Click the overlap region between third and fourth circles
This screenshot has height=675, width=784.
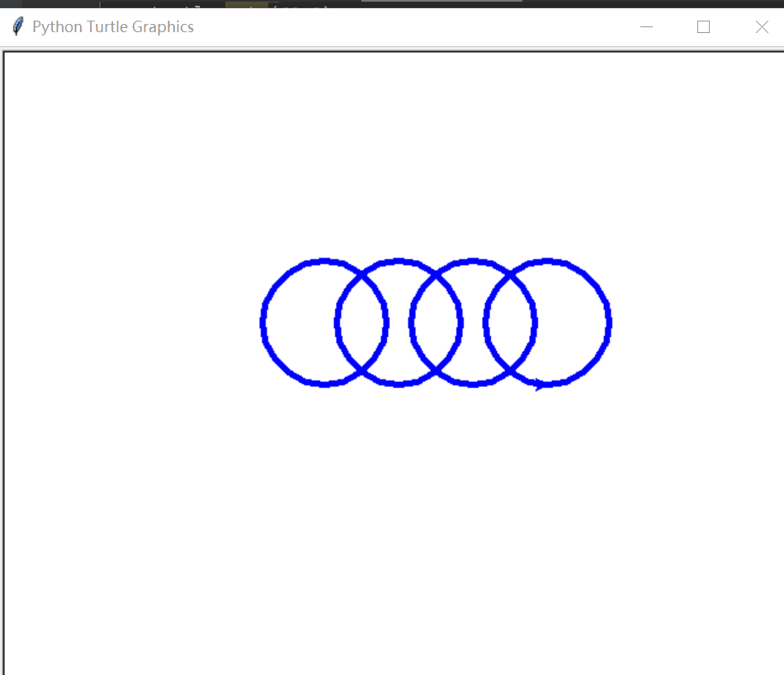(x=510, y=323)
